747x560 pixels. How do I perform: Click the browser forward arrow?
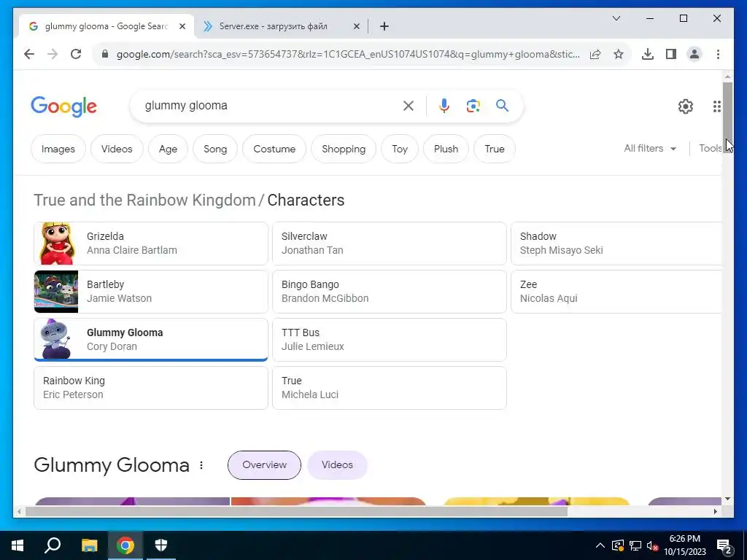[x=53, y=54]
